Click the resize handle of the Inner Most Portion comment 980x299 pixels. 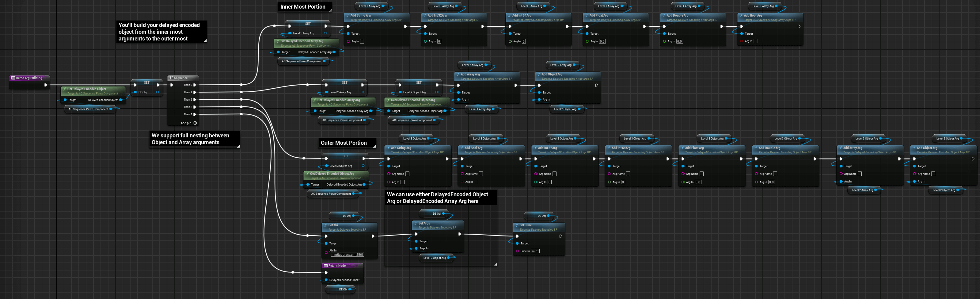click(x=330, y=10)
